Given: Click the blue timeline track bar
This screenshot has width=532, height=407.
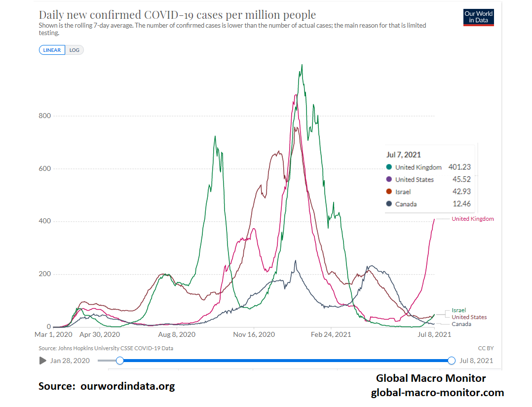Looking at the screenshot, I should tap(285, 361).
